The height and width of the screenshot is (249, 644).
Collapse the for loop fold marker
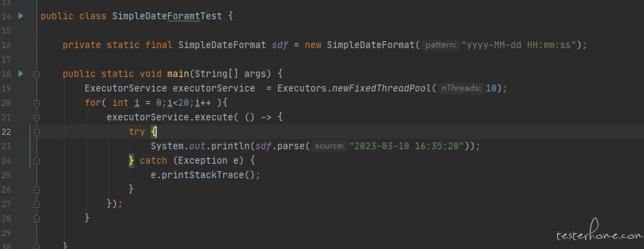[36, 103]
